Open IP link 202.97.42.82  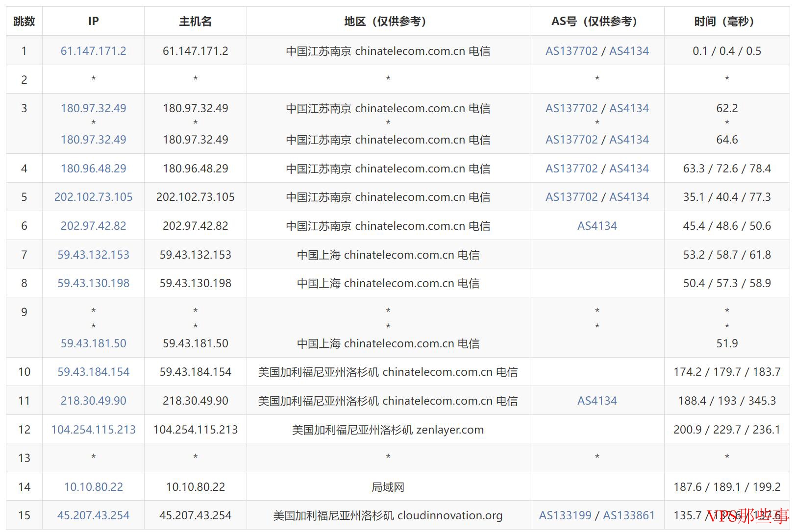pyautogui.click(x=93, y=226)
